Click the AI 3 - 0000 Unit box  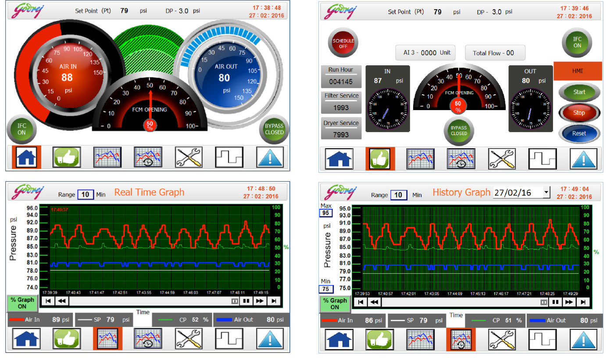click(x=425, y=53)
